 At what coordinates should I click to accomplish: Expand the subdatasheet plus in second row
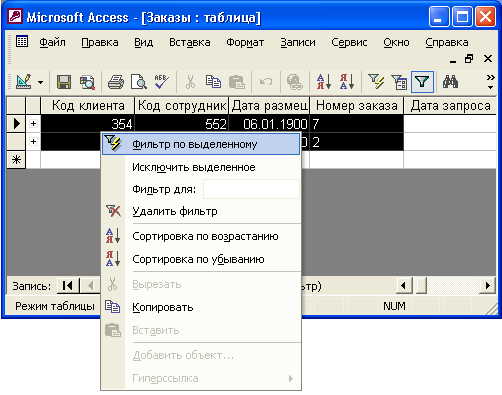(33, 142)
